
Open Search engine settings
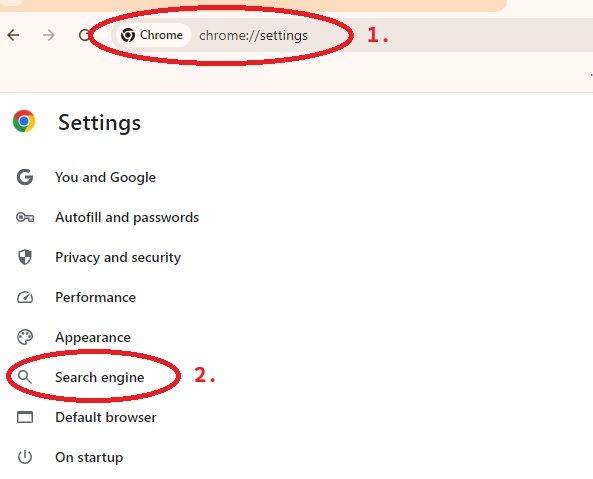click(x=100, y=377)
